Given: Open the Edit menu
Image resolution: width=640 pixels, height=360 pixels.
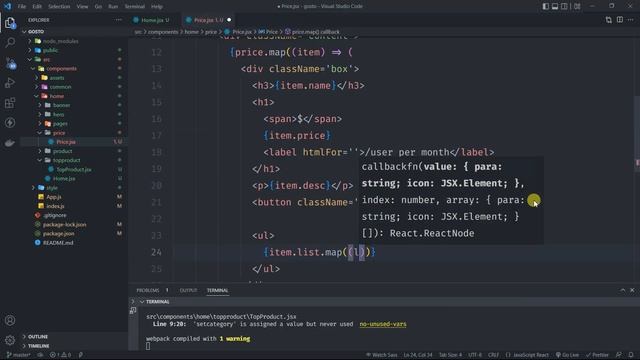Looking at the screenshot, I should [x=37, y=7].
